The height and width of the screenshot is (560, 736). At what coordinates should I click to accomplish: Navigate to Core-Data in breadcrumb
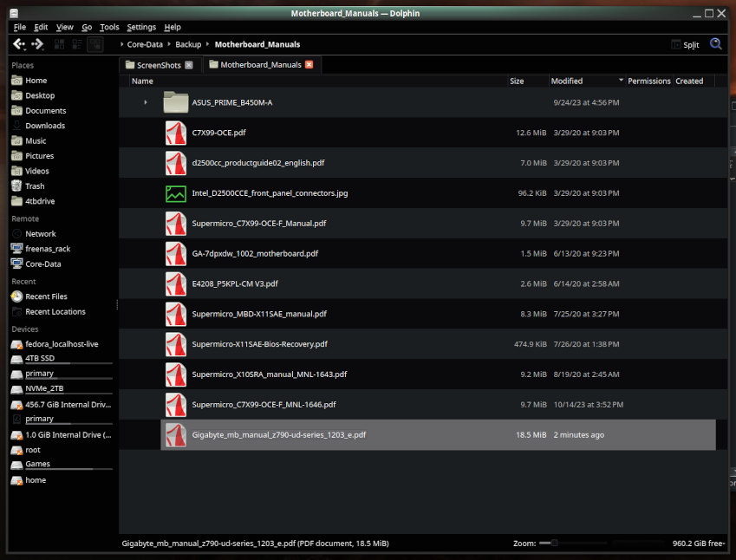coord(145,44)
